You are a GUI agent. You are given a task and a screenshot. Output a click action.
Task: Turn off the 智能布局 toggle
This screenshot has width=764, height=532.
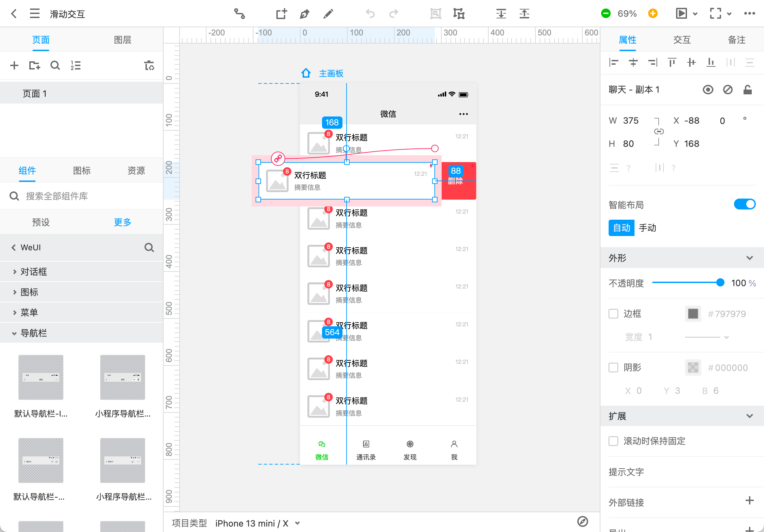745,204
